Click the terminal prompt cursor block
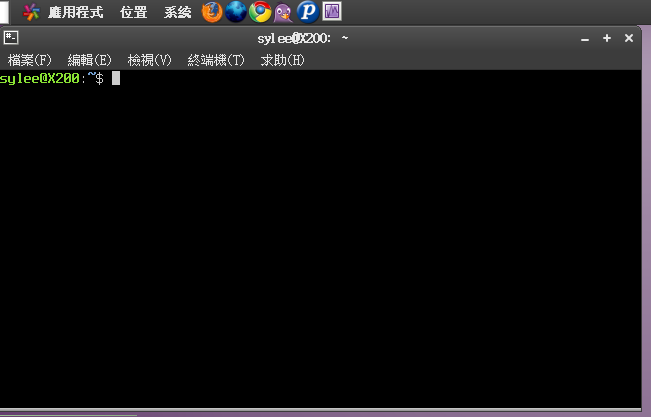 tap(116, 78)
